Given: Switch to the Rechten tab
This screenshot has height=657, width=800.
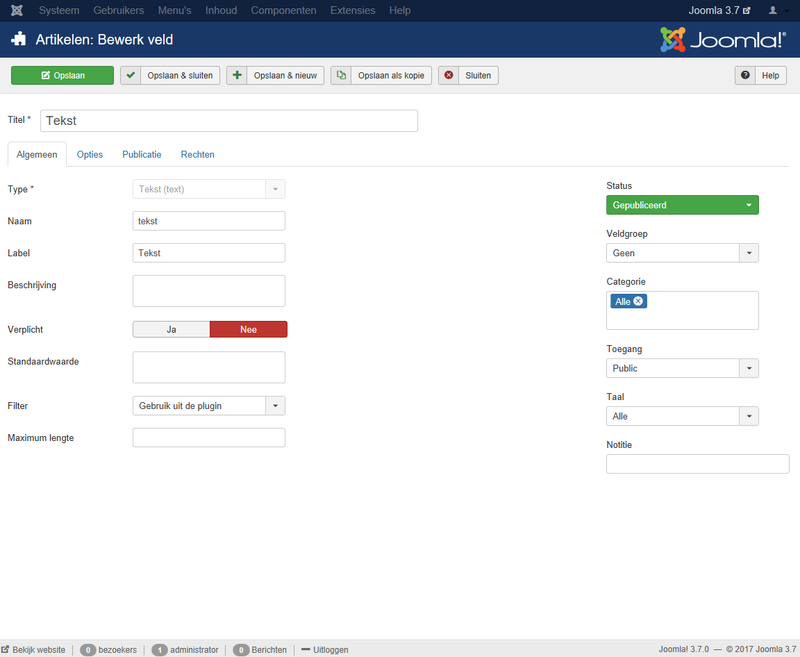Looking at the screenshot, I should (x=197, y=154).
